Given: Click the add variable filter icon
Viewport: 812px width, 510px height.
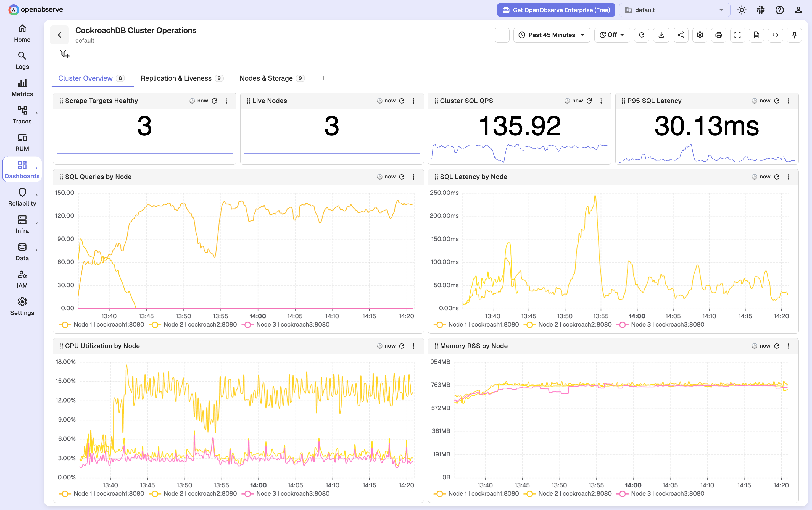Looking at the screenshot, I should click(x=64, y=54).
